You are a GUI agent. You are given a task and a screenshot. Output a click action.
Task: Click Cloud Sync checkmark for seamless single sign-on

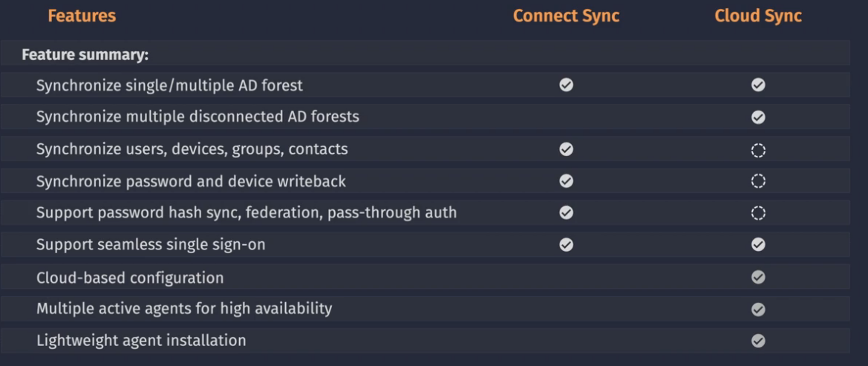click(x=758, y=245)
